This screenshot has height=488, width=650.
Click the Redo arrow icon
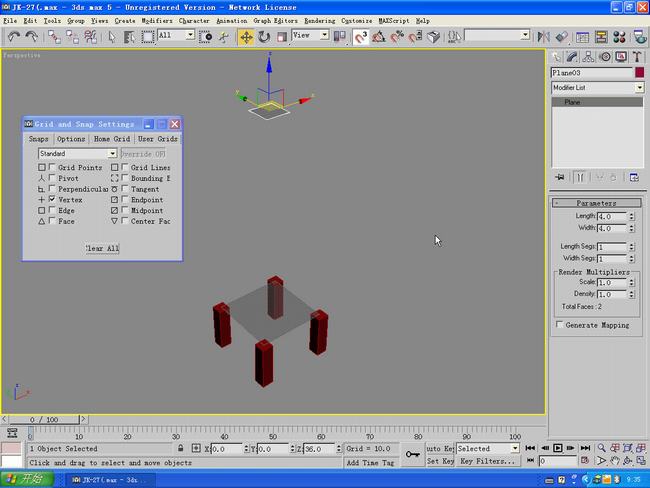pos(32,37)
